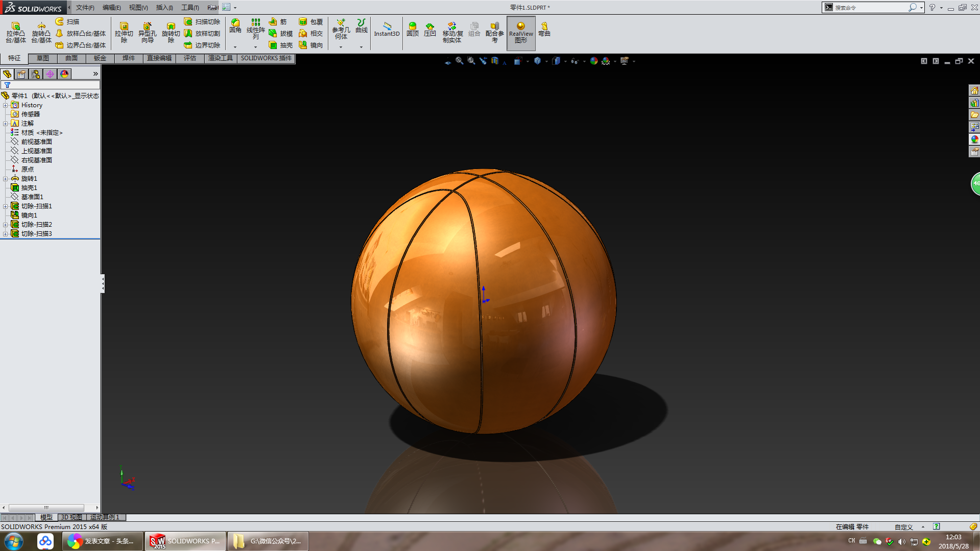Click the Swept Cut (扫描切除) tool
Image resolution: width=980 pixels, height=551 pixels.
(202, 21)
